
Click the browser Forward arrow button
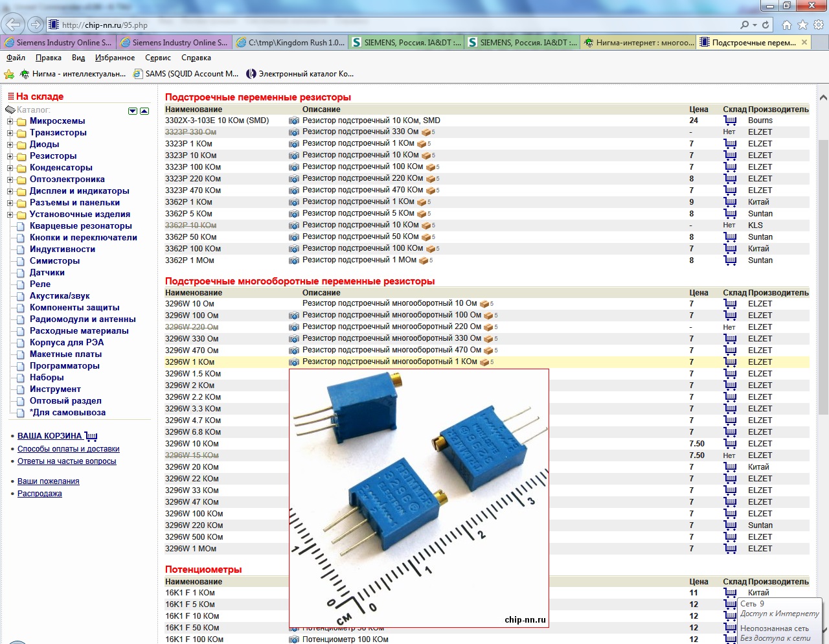click(36, 25)
